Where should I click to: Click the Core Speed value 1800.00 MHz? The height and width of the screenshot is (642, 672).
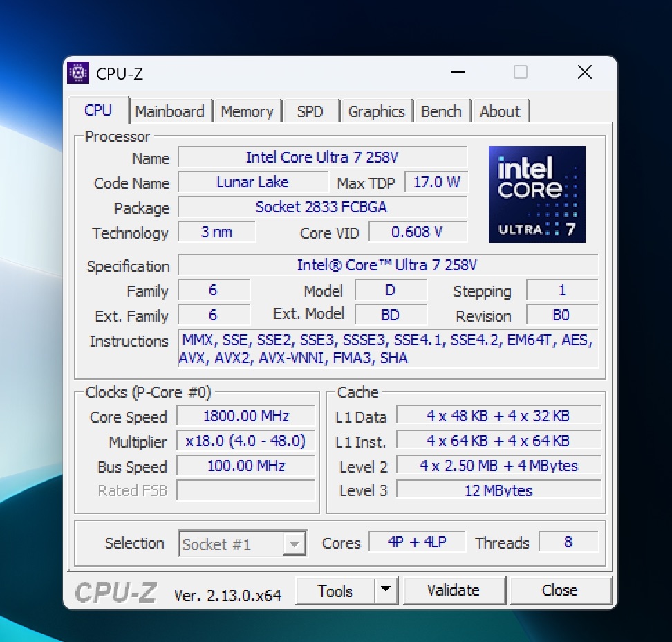[x=246, y=416]
